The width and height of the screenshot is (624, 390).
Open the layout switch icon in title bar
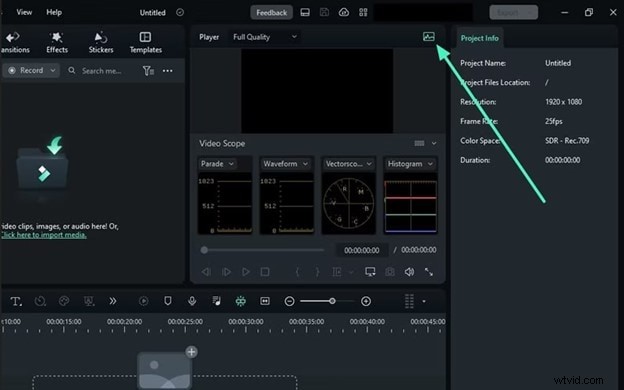click(305, 12)
